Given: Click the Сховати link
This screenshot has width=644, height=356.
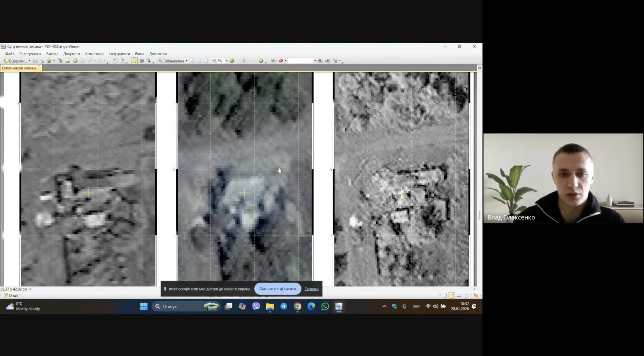Looking at the screenshot, I should tap(311, 289).
